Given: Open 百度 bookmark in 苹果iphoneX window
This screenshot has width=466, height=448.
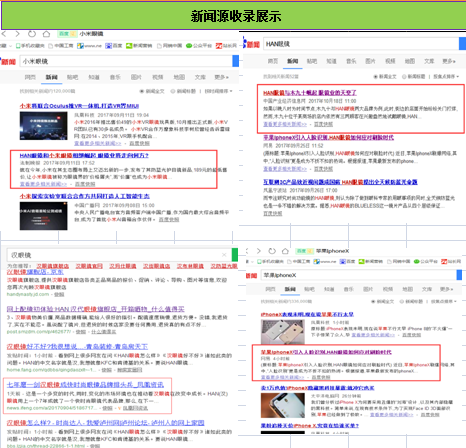Looking at the screenshot, I should 348,262.
